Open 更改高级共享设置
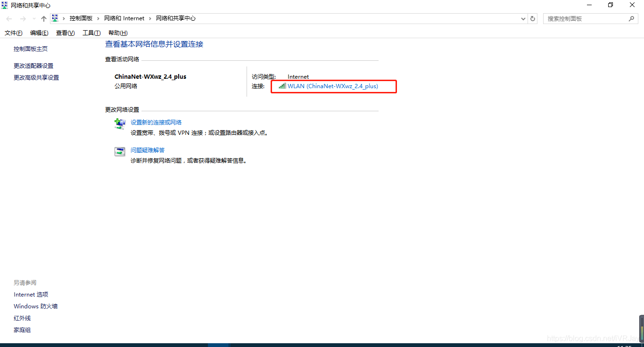The image size is (644, 347). coord(36,78)
